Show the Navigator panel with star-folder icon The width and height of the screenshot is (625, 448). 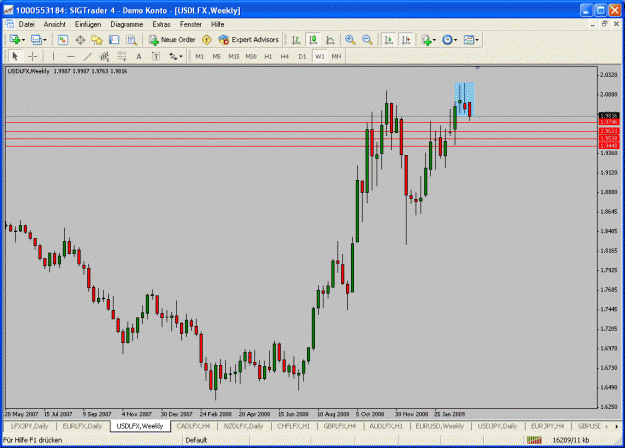pos(97,40)
